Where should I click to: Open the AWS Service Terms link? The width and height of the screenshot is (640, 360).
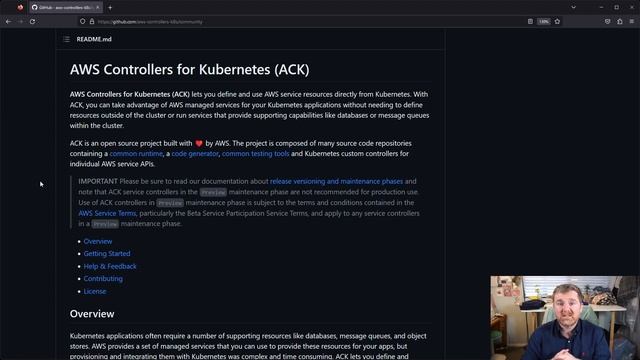point(107,213)
